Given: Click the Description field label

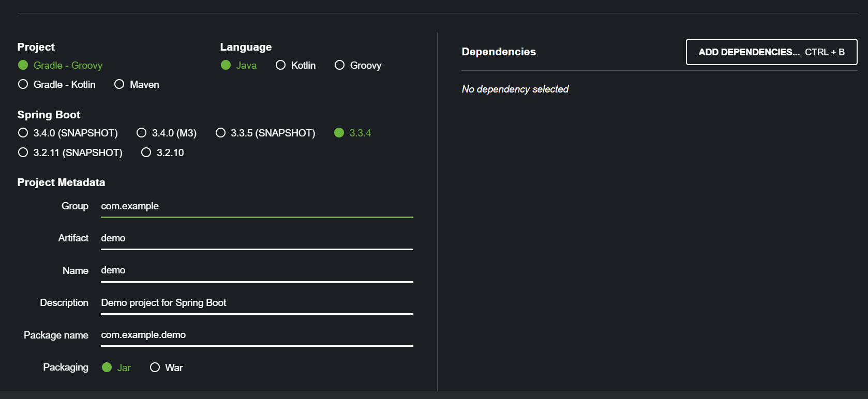Looking at the screenshot, I should coord(64,303).
